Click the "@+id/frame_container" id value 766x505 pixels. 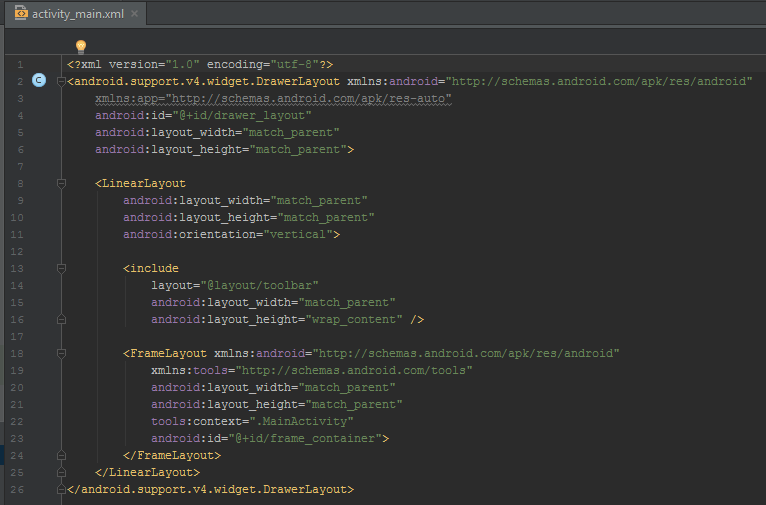tap(305, 439)
